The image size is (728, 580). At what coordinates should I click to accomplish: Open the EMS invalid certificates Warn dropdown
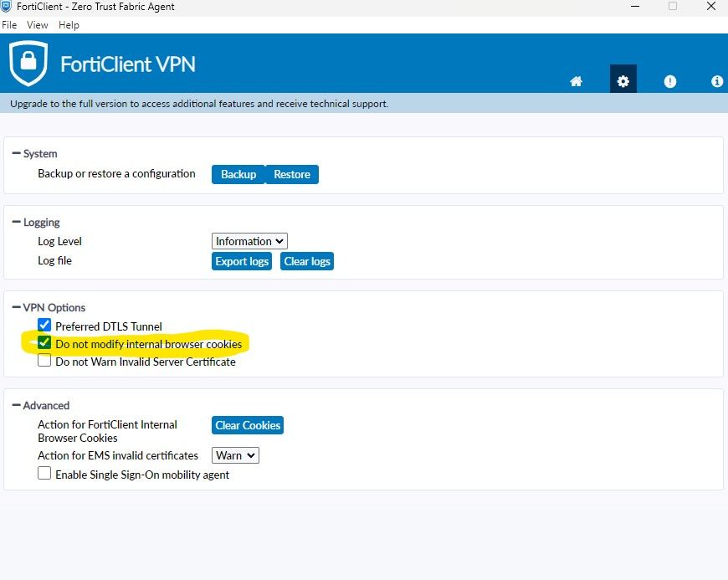point(235,455)
